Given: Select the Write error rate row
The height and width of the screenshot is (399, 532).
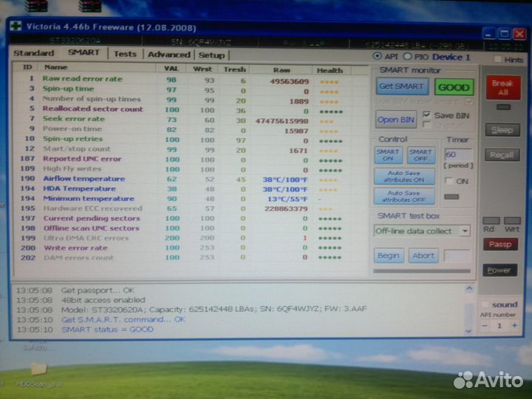Looking at the screenshot, I should point(190,248).
